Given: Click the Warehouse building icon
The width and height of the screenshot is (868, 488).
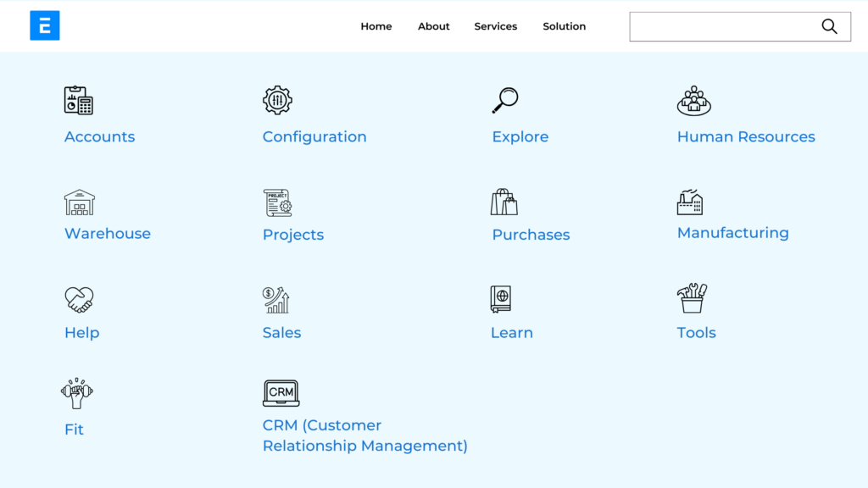Looking at the screenshot, I should (x=79, y=202).
